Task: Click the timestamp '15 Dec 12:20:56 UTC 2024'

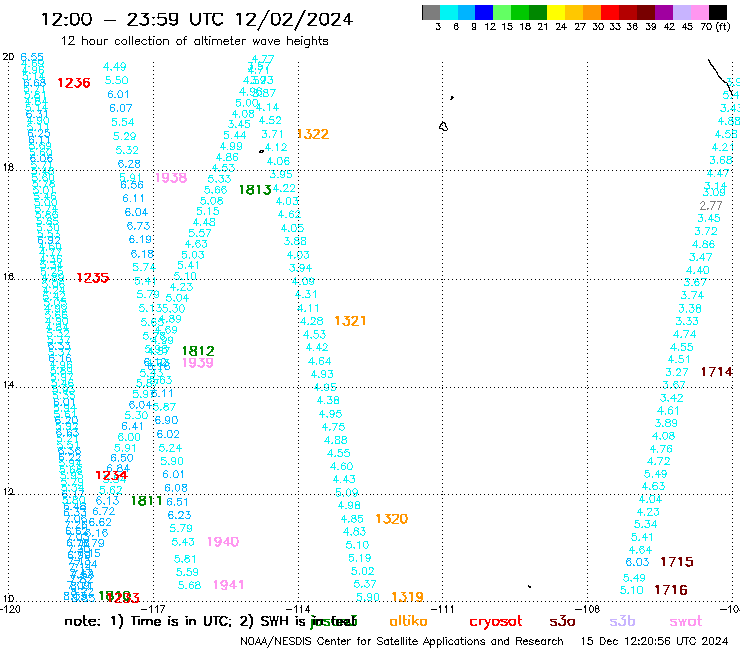Action: point(654,641)
